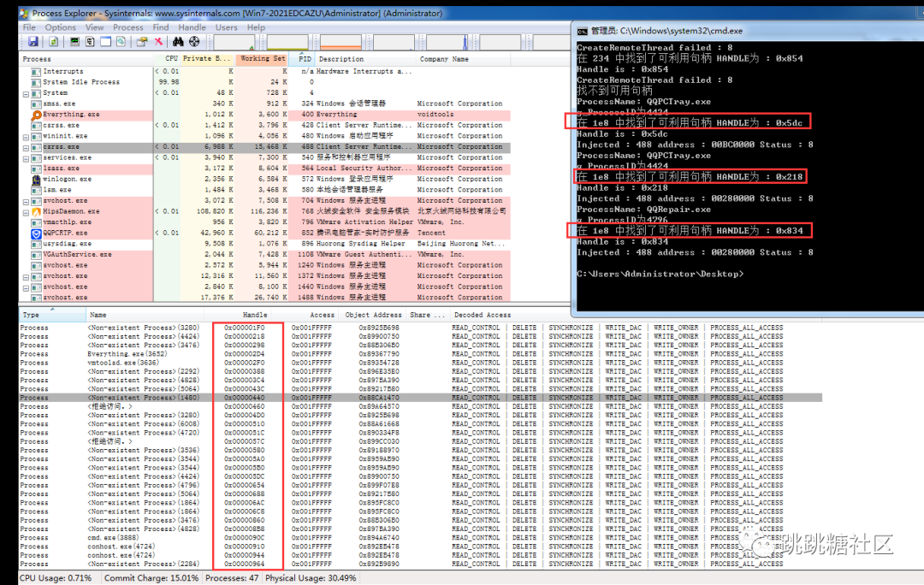Select the smss.exe process row
Viewport: 924px width, 585px height.
[265, 104]
